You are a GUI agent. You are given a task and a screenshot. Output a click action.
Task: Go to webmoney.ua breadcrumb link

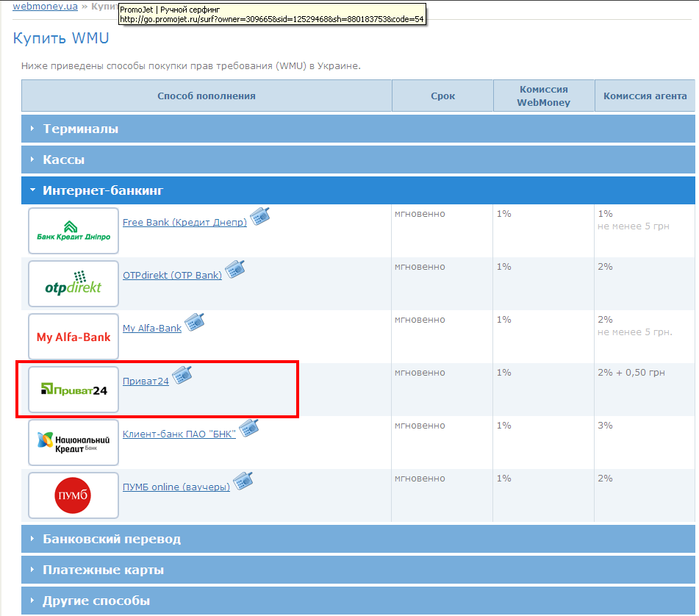coord(45,7)
